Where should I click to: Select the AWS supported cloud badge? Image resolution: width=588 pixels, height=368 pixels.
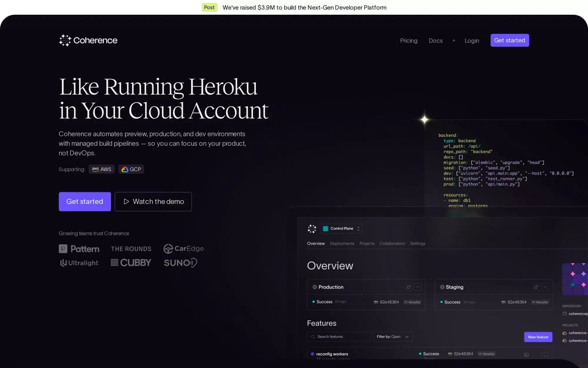[101, 169]
